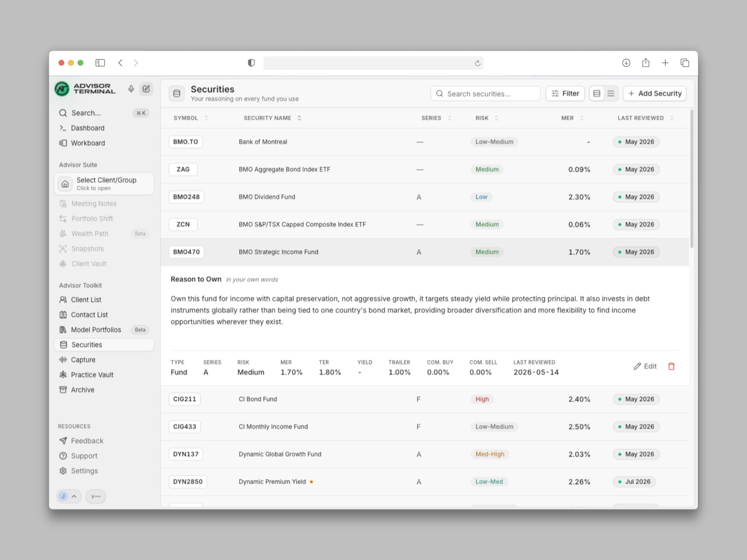Screen dimensions: 747x560
Task: Click the Add Security button
Action: pyautogui.click(x=654, y=93)
